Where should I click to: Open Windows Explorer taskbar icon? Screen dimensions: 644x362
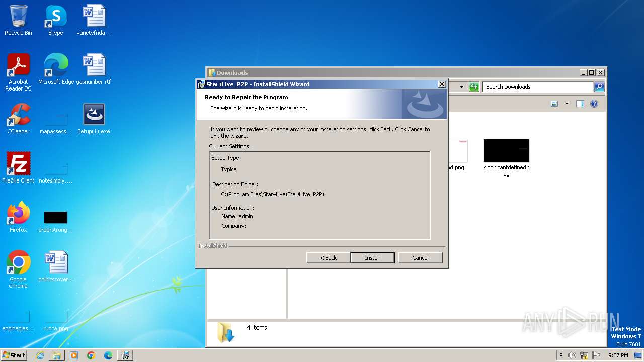click(57, 355)
